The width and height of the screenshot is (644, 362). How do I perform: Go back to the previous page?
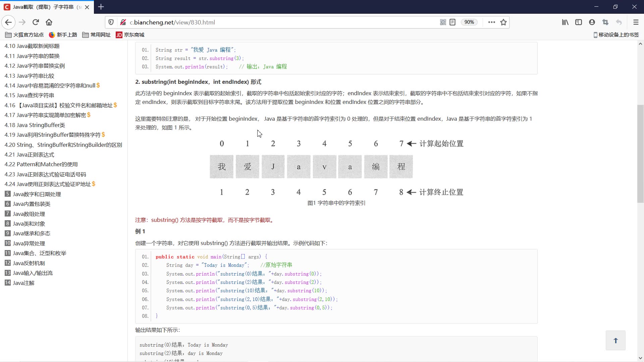(x=8, y=22)
